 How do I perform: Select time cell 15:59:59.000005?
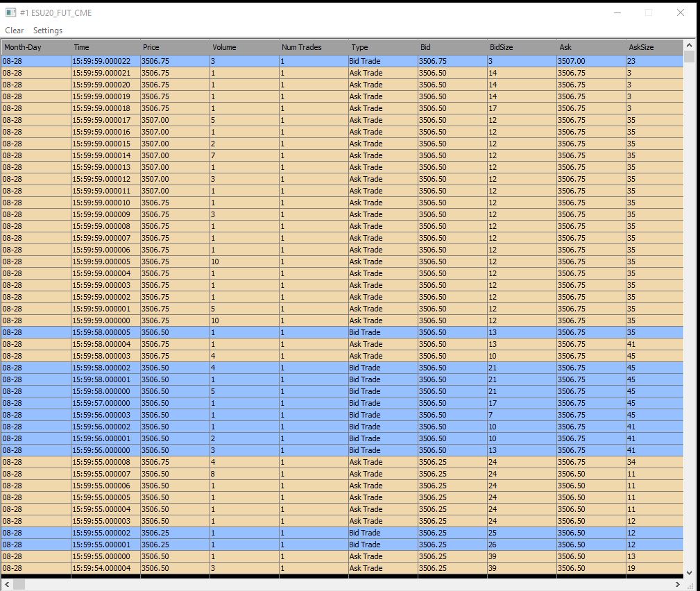(106, 262)
